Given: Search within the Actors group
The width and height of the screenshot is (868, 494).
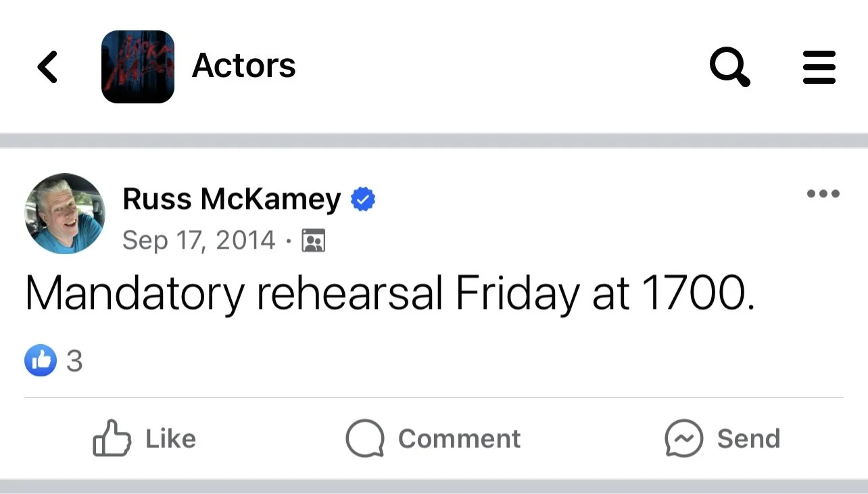Looking at the screenshot, I should 729,68.
